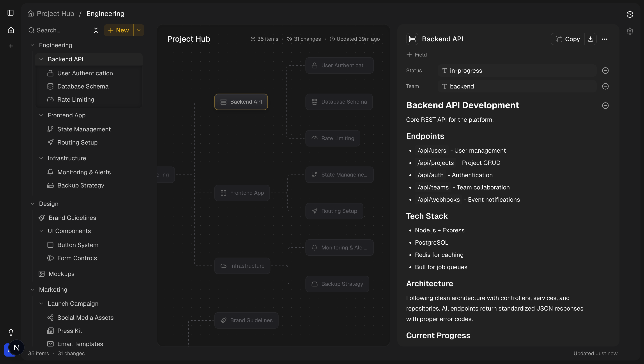Screen dimensions: 644x364
Task: Collapse the Engineering section in the sidebar
Action: [32, 45]
